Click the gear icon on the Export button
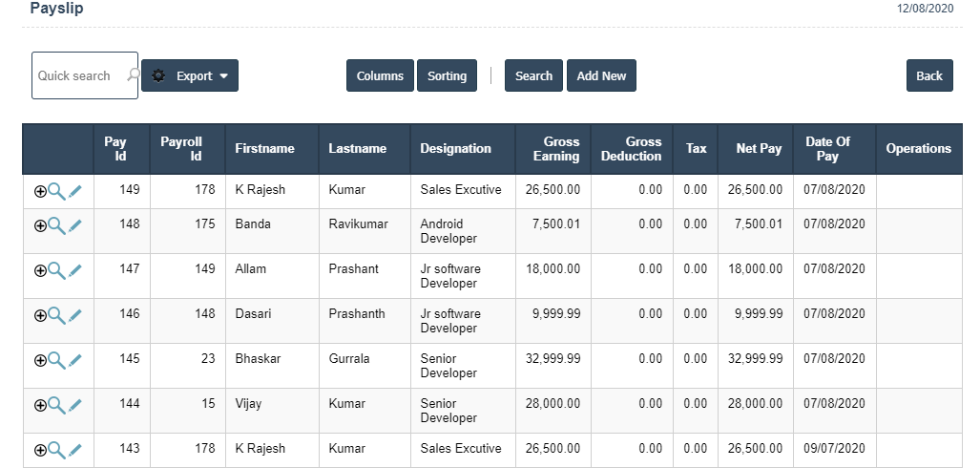This screenshot has height=468, width=980. click(x=158, y=76)
